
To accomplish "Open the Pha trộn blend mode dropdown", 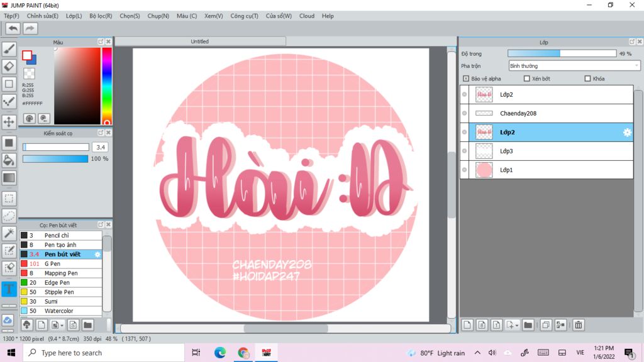I will pyautogui.click(x=574, y=65).
